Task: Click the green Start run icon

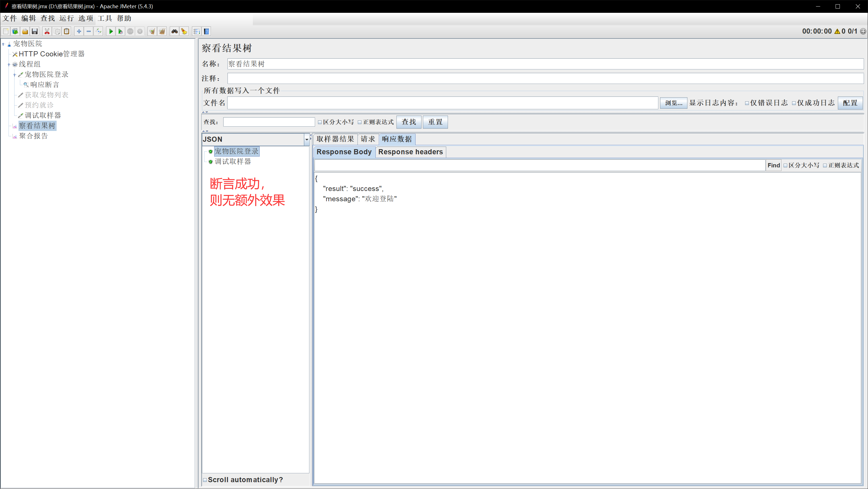Action: coord(111,31)
